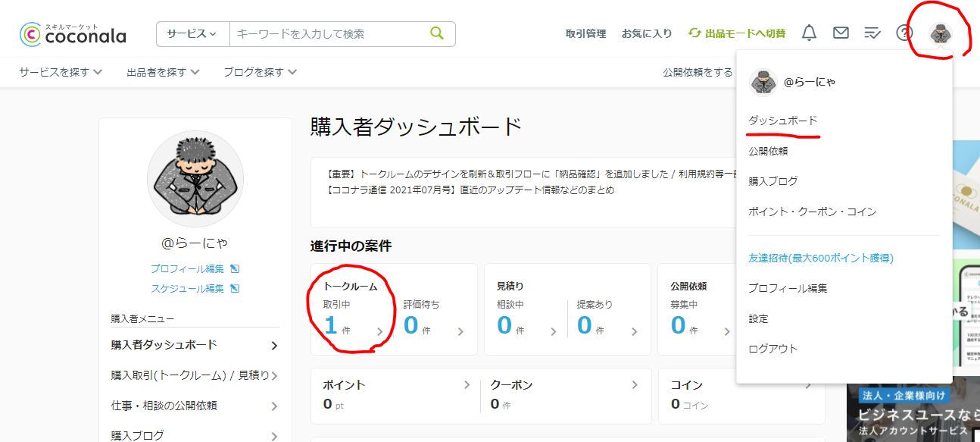Image resolution: width=980 pixels, height=442 pixels.
Task: Open the notifications bell icon
Action: (x=809, y=33)
